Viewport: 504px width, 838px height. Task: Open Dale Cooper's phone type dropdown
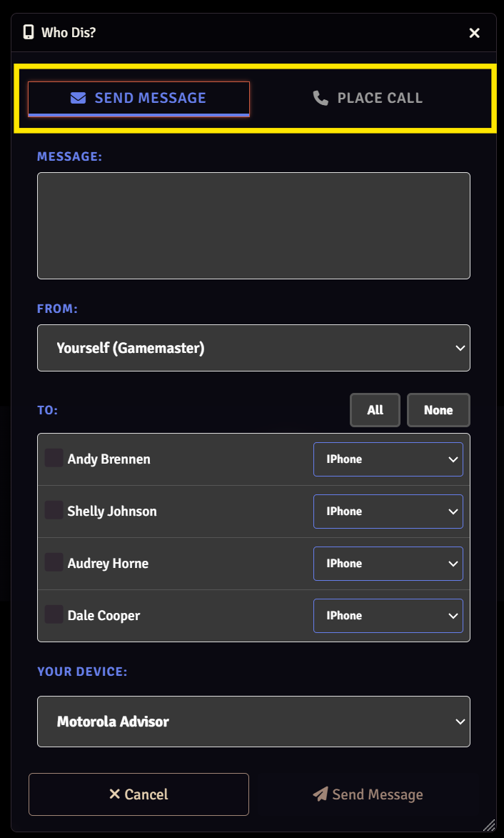(x=388, y=616)
